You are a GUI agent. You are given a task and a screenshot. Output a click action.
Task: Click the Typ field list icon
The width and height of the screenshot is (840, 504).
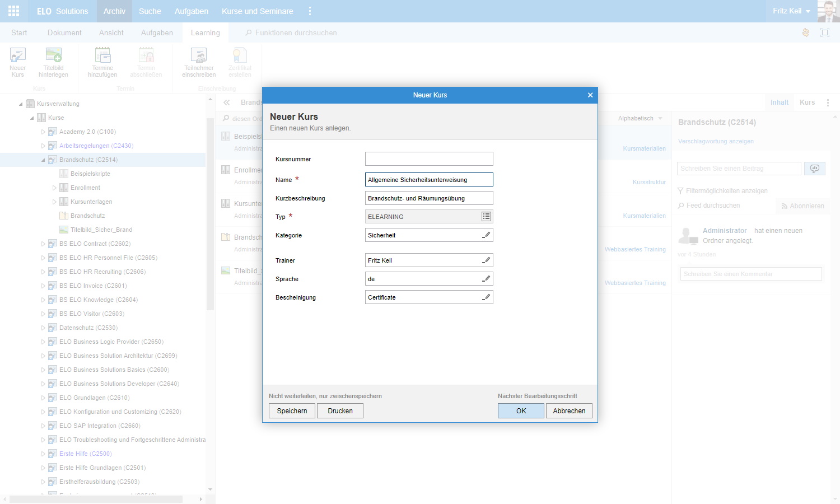[x=486, y=217]
